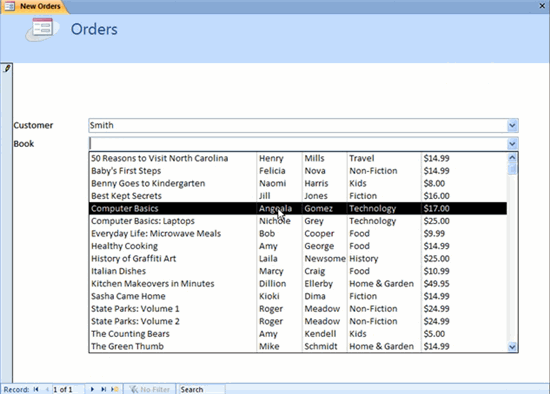Click the Travel category cell

[362, 158]
